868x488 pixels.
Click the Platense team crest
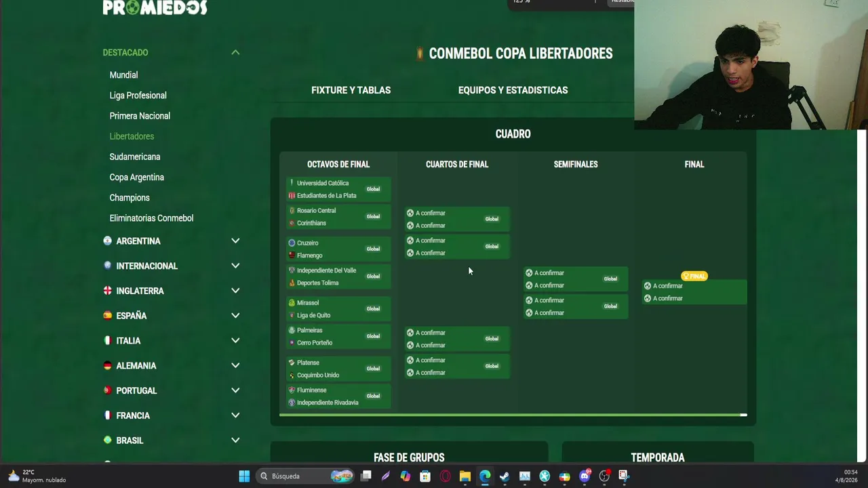click(292, 363)
